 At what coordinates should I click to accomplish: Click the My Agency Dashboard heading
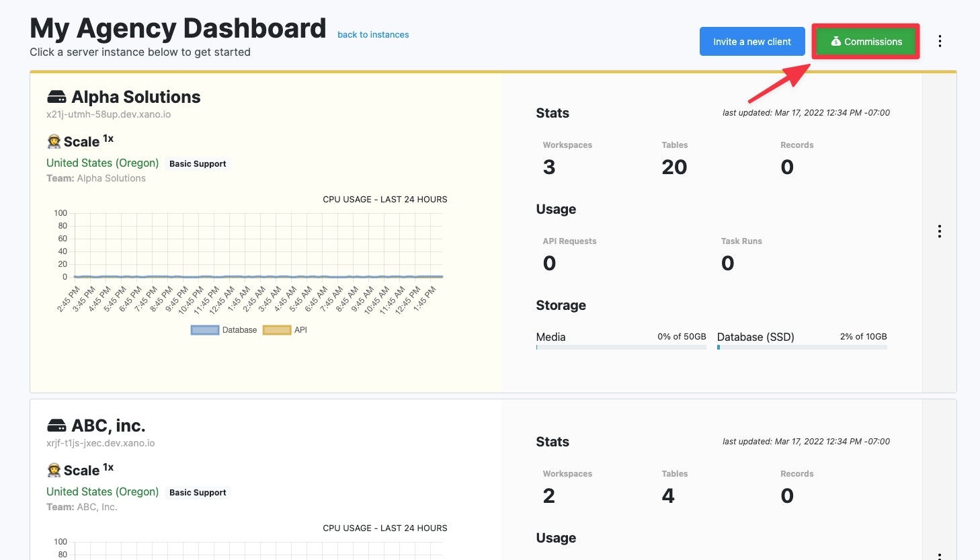tap(178, 28)
